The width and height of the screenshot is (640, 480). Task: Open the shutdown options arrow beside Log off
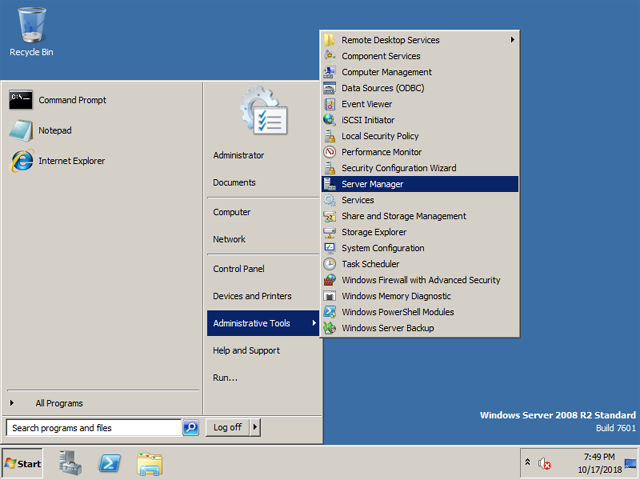(255, 427)
